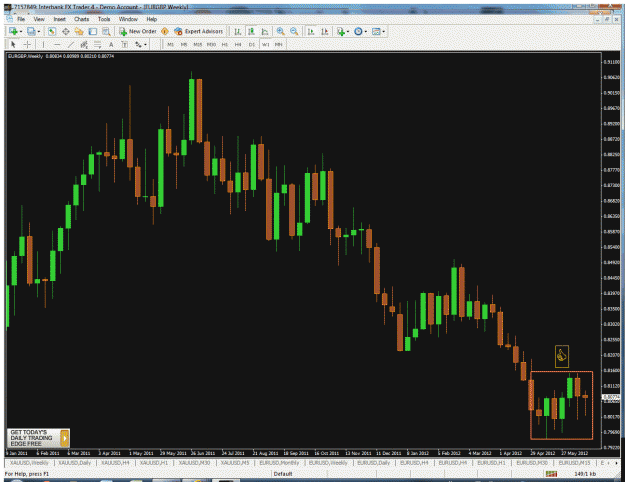Click the connection status bars icon
This screenshot has height=482, width=625.
[552, 474]
